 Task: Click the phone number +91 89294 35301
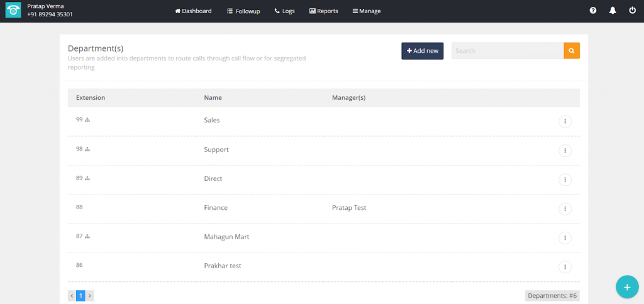[x=50, y=14]
